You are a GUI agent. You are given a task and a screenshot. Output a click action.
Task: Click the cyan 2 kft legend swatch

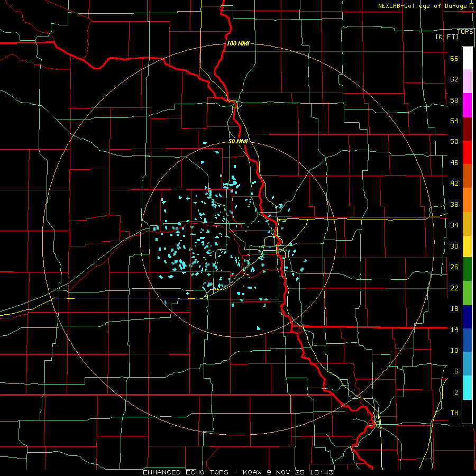click(x=467, y=388)
